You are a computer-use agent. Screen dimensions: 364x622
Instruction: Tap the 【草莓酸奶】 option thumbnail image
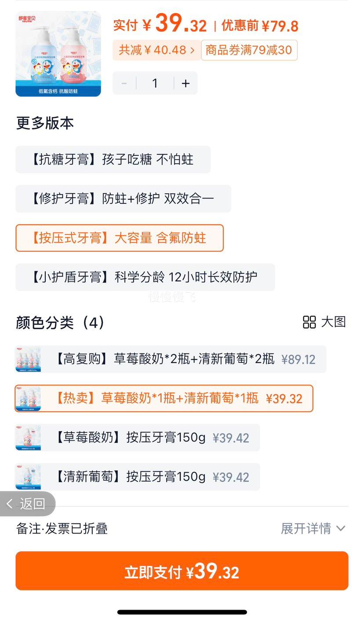point(28,438)
